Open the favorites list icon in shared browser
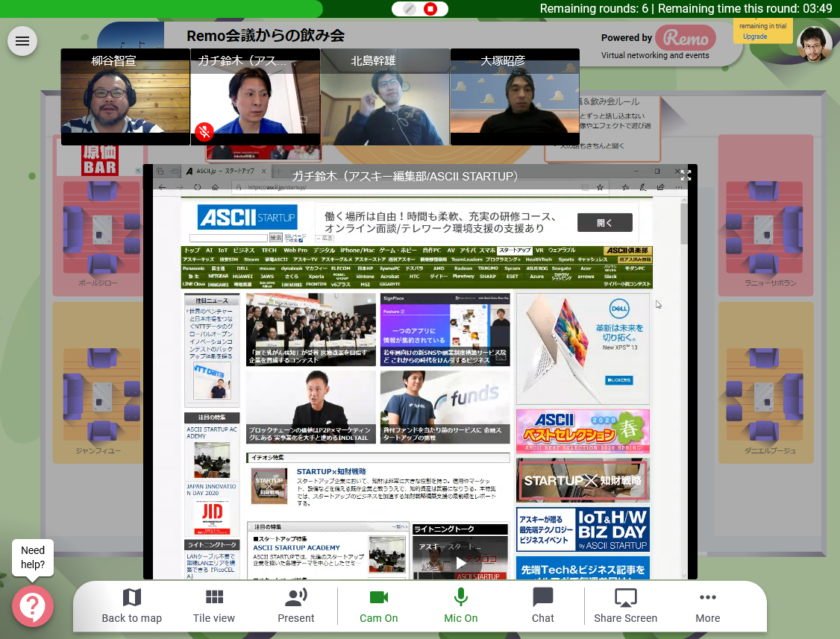 (x=625, y=187)
